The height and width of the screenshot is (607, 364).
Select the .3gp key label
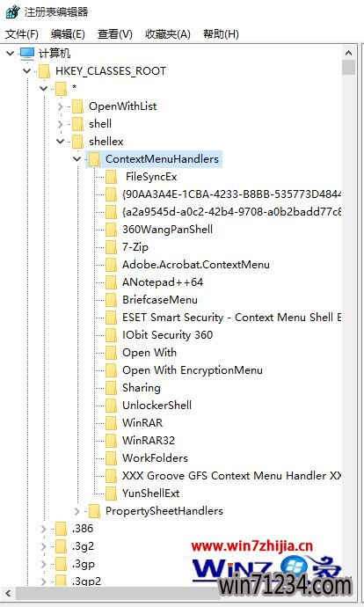coord(84,564)
